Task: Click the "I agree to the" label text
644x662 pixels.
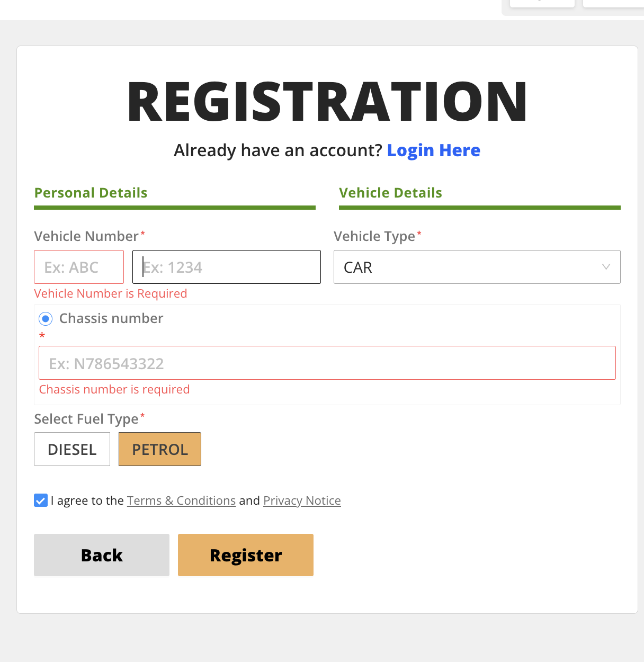Action: (87, 501)
